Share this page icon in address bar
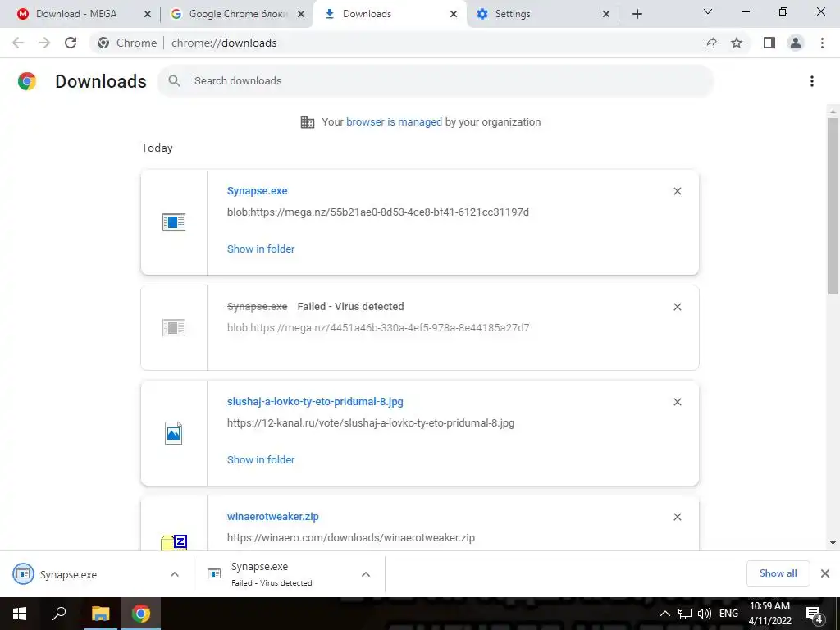 (x=710, y=43)
